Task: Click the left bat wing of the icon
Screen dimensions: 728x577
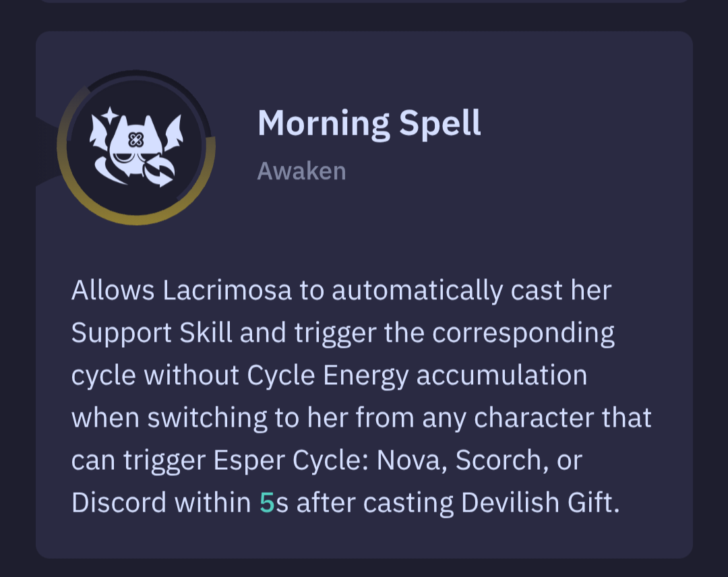Action: click(99, 132)
